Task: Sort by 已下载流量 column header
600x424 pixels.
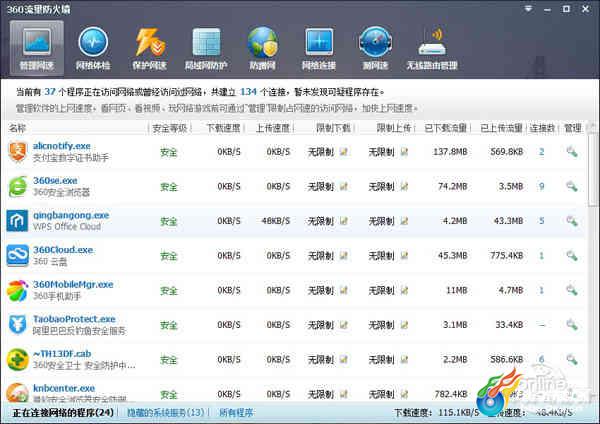Action: tap(445, 128)
